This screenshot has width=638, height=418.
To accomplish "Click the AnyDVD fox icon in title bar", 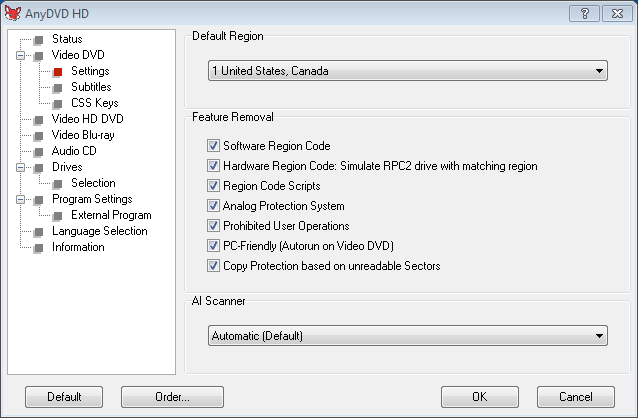I will coord(13,11).
